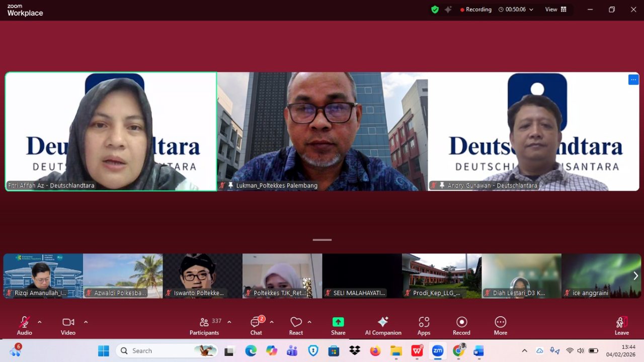644x362 pixels.
Task: Expand audio settings caret
Action: (40, 322)
